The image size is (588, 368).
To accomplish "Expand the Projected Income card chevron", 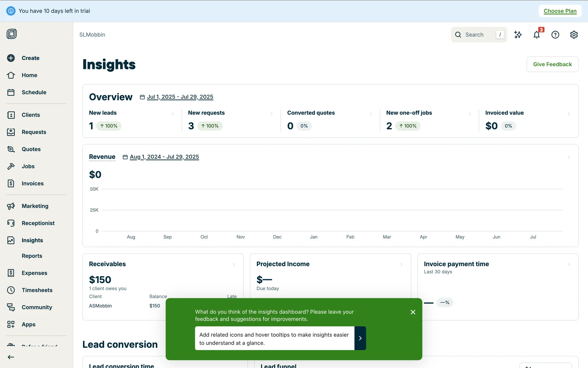I will pos(401,264).
